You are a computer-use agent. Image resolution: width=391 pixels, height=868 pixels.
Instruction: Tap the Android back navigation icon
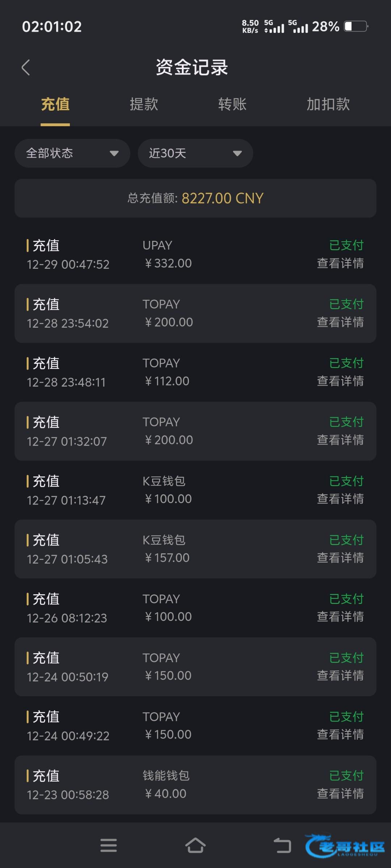(282, 845)
